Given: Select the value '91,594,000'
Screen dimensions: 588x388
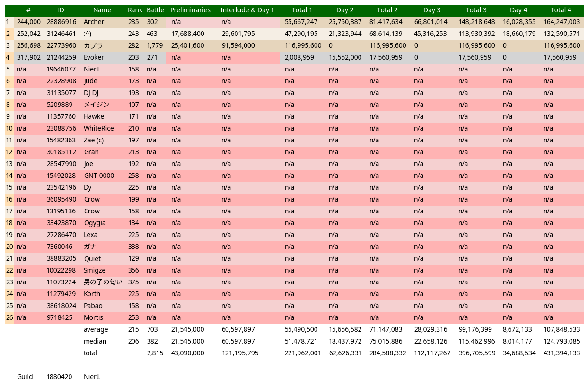Looking at the screenshot, I should 238,45.
